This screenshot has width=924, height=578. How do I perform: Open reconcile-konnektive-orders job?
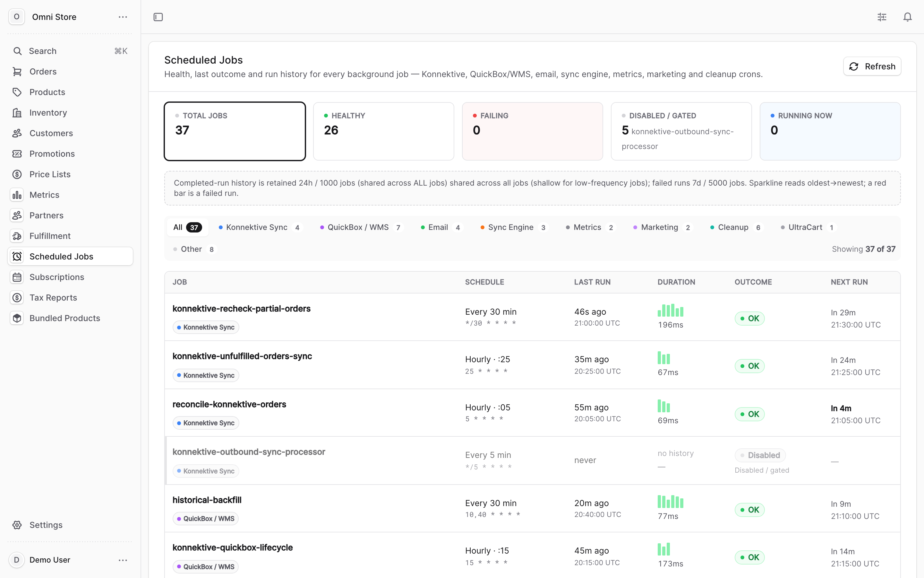229,405
